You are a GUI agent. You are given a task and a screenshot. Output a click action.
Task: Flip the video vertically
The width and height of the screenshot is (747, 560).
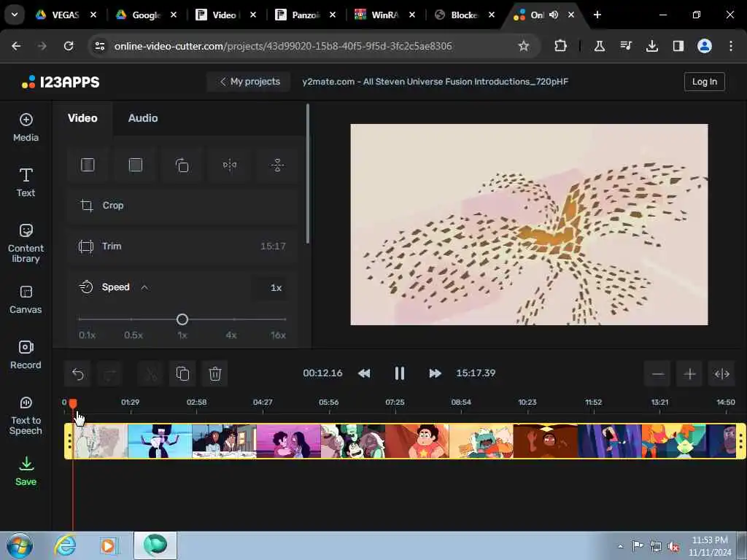tap(277, 166)
